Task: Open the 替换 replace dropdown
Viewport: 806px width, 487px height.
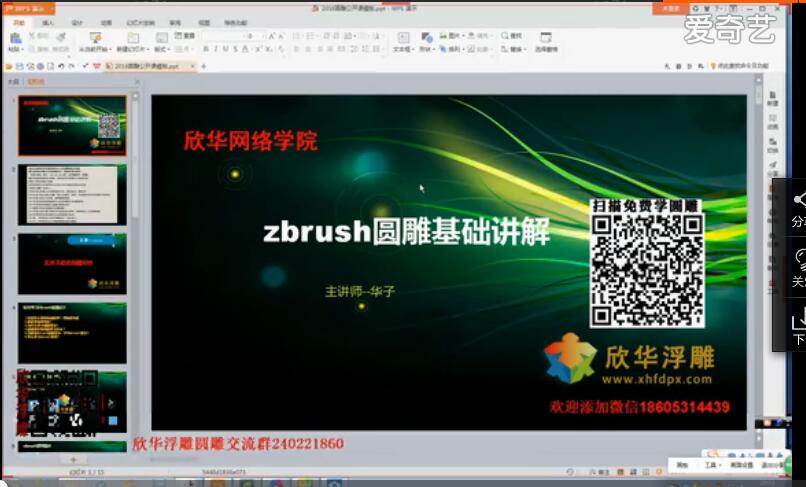Action: coord(514,49)
